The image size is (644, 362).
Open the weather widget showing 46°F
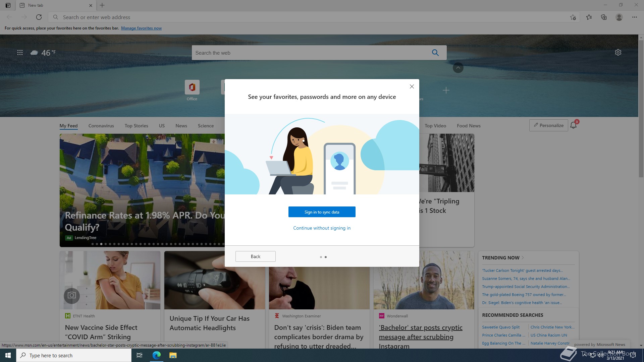[x=43, y=53]
